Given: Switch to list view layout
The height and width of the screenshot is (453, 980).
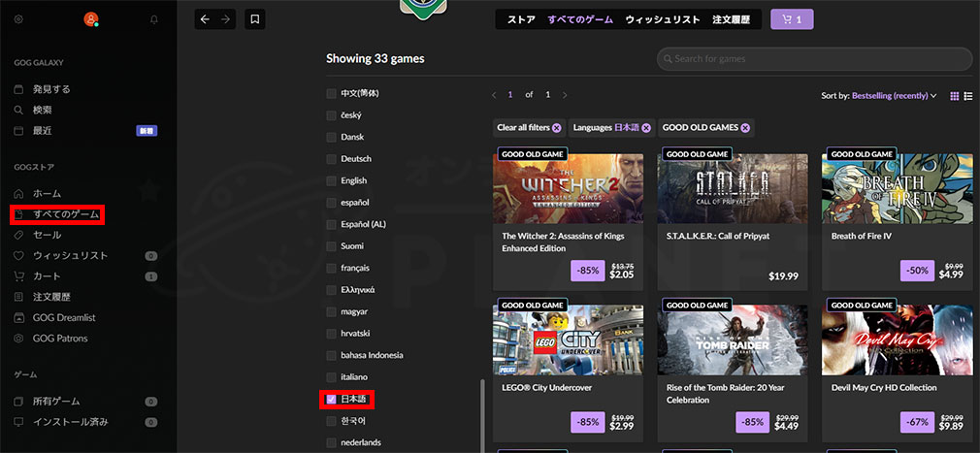Looking at the screenshot, I should 968,96.
